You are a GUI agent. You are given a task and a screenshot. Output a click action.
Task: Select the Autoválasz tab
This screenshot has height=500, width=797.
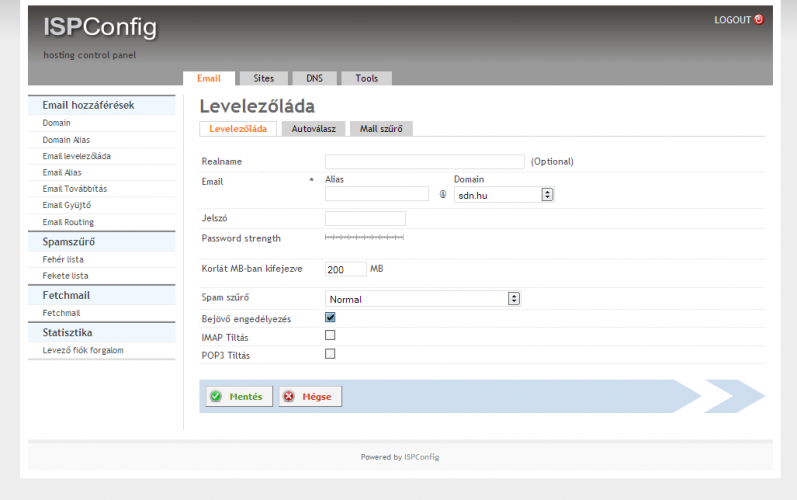(x=313, y=129)
